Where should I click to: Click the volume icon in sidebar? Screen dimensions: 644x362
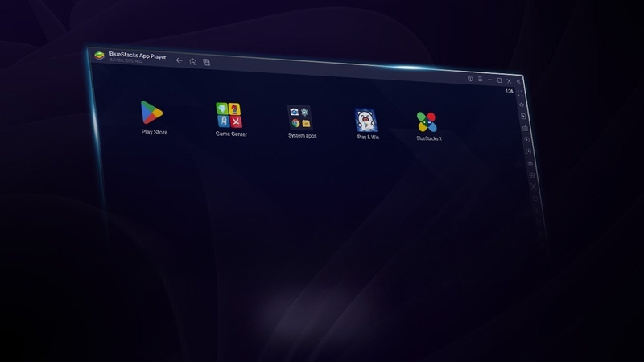click(522, 105)
